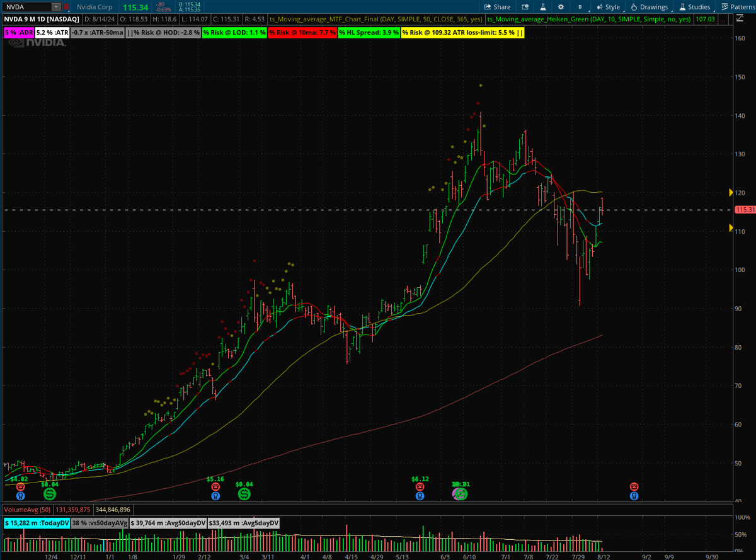The width and height of the screenshot is (756, 560).
Task: Click the lower yellow arrow on price axis
Action: tap(731, 227)
